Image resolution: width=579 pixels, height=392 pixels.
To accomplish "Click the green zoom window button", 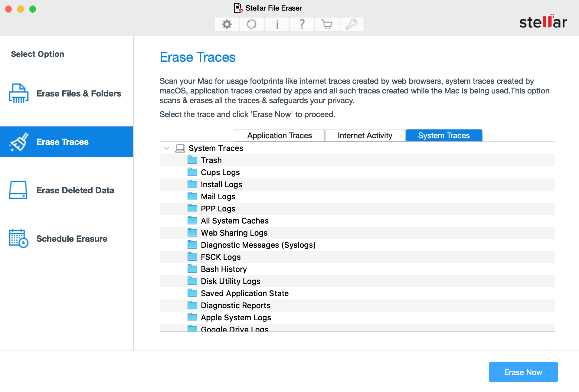I will [x=33, y=9].
